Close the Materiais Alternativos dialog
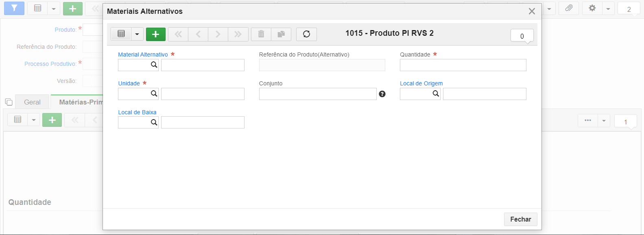644x235 pixels. pos(532,11)
